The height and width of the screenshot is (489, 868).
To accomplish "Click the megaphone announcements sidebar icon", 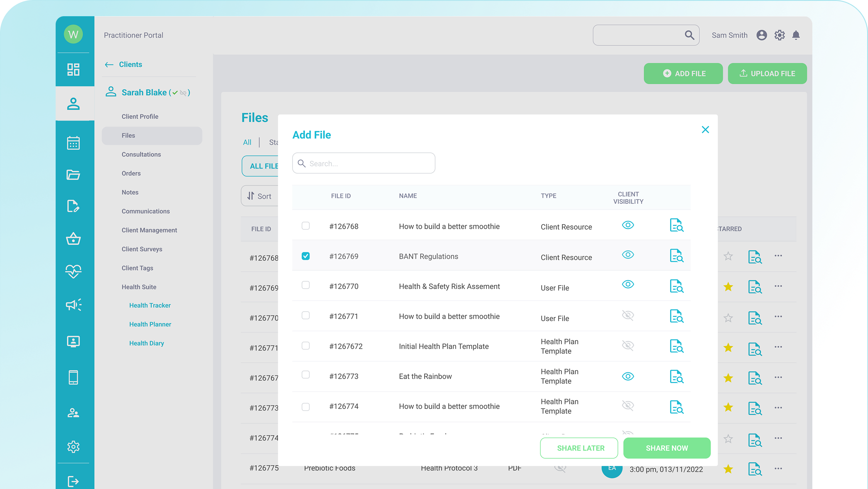I will (x=74, y=305).
